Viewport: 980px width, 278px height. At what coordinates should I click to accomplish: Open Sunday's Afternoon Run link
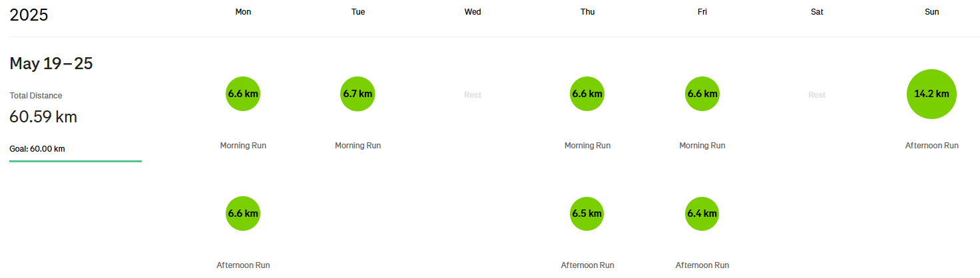coord(932,146)
